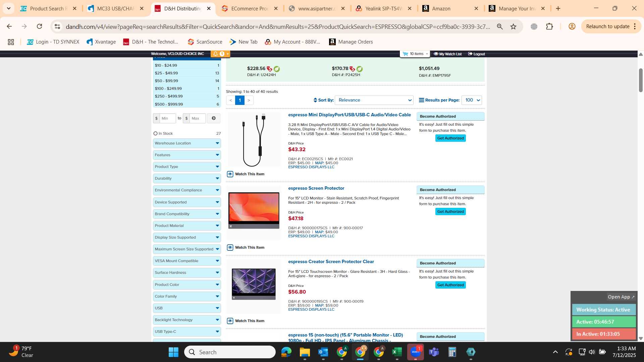Open the espresso Screen Protector product thumbnail
Image resolution: width=644 pixels, height=362 pixels.
click(x=254, y=210)
